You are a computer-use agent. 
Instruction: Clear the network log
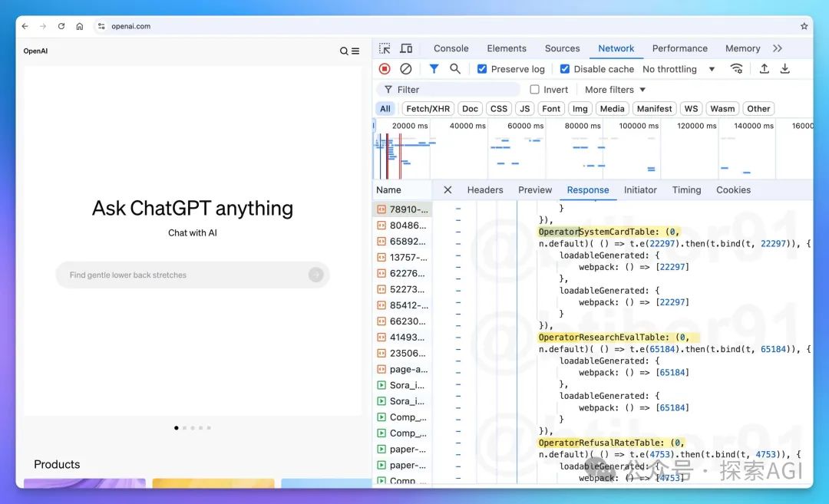tap(406, 69)
